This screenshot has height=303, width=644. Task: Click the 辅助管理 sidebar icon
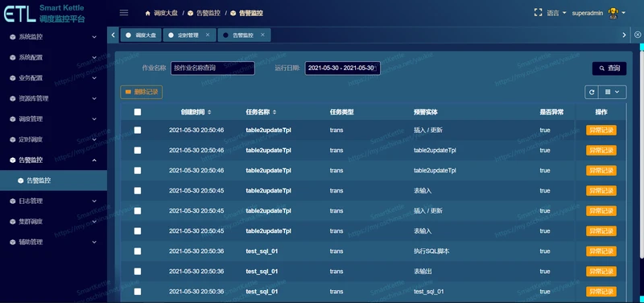tap(13, 242)
